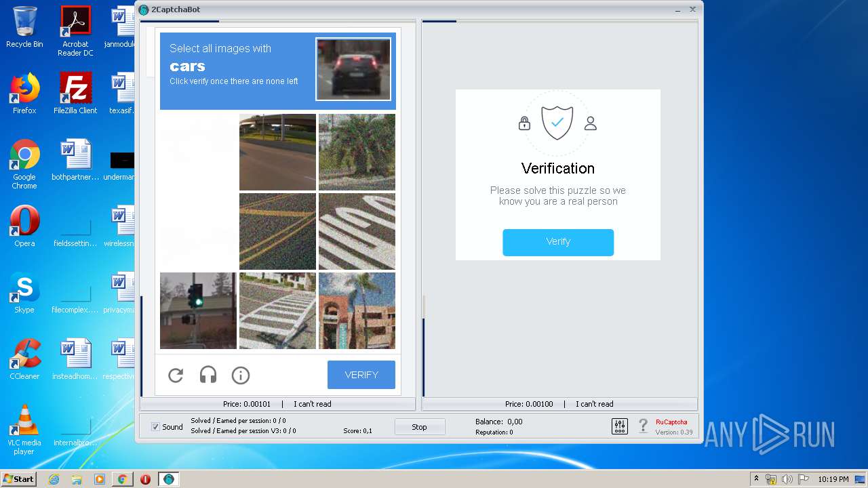Click Verify in the verification panel

[558, 242]
